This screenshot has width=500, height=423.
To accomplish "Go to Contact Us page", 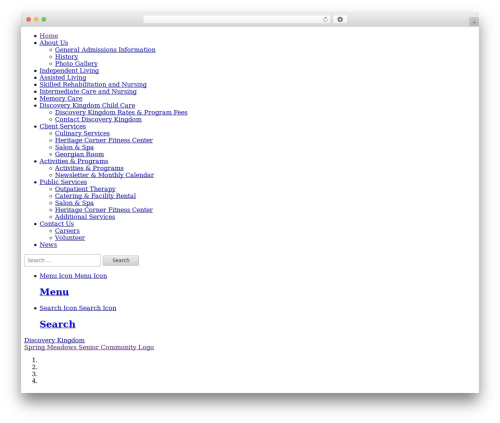I will click(57, 224).
